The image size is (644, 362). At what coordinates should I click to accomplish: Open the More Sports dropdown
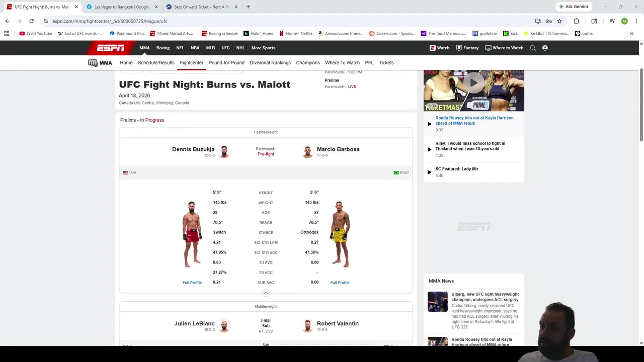tap(263, 48)
